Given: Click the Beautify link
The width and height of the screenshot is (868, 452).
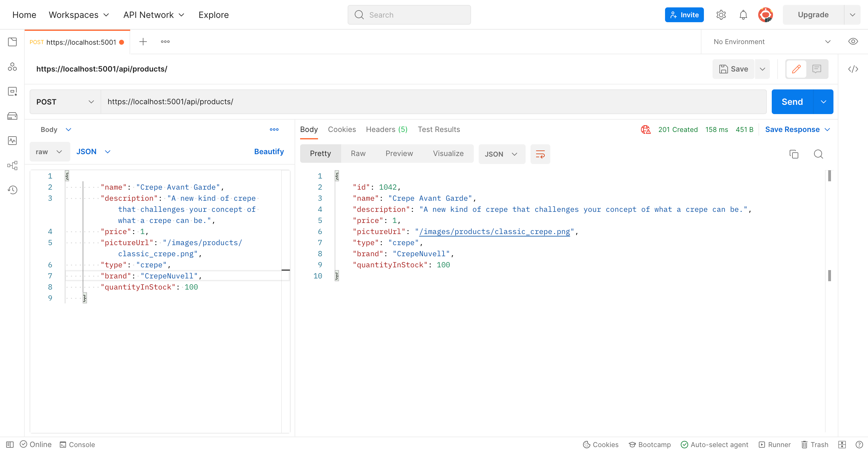Looking at the screenshot, I should pyautogui.click(x=269, y=152).
